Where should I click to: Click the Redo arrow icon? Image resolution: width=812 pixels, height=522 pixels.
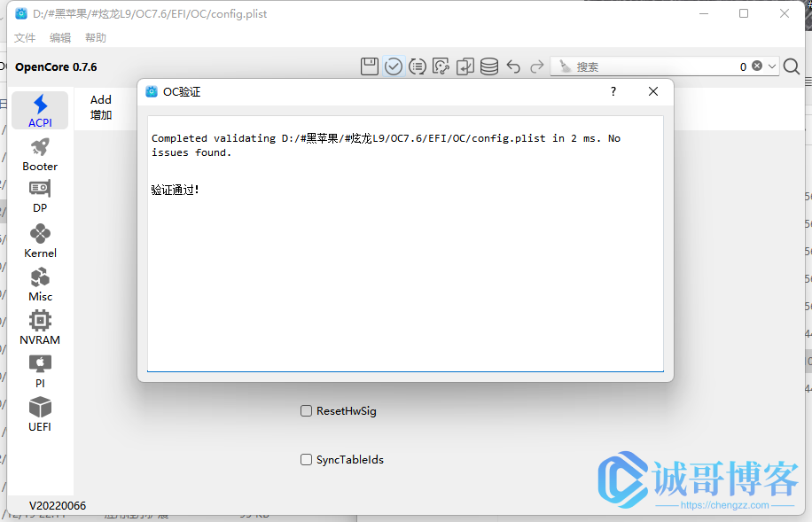click(537, 66)
